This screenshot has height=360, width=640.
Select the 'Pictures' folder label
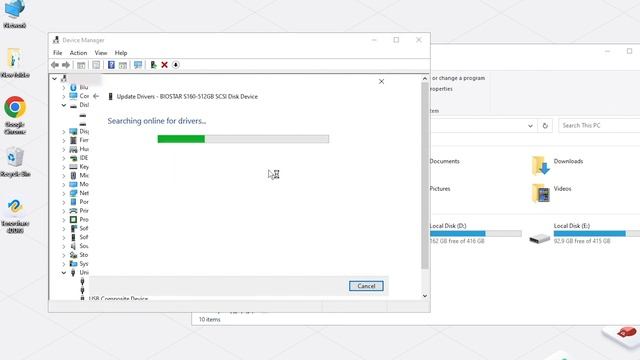click(440, 189)
